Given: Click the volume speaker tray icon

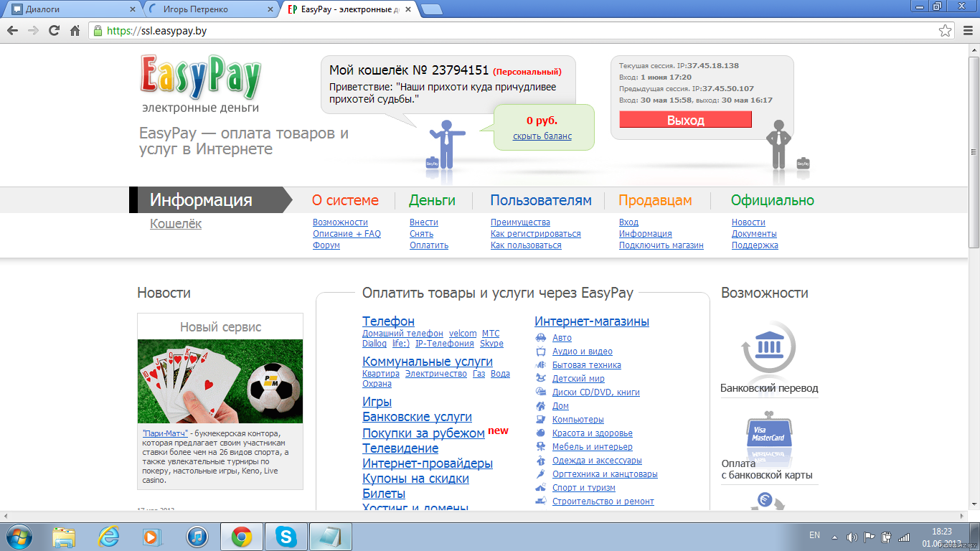Looking at the screenshot, I should 852,536.
